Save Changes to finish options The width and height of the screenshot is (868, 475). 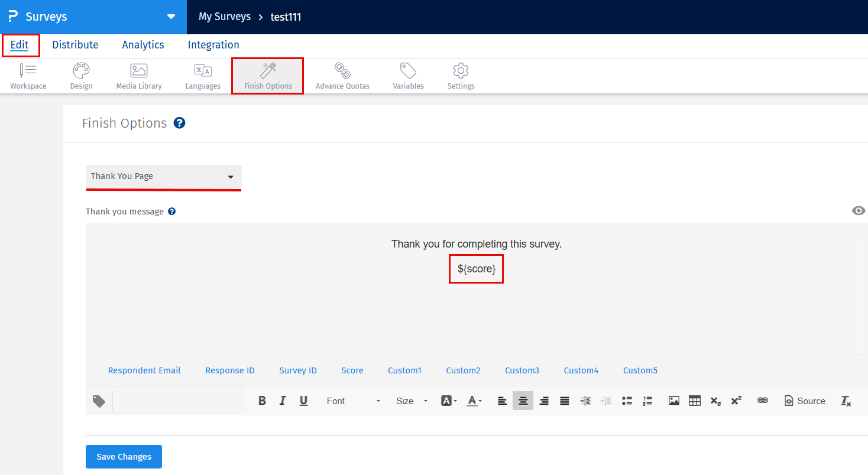(124, 457)
